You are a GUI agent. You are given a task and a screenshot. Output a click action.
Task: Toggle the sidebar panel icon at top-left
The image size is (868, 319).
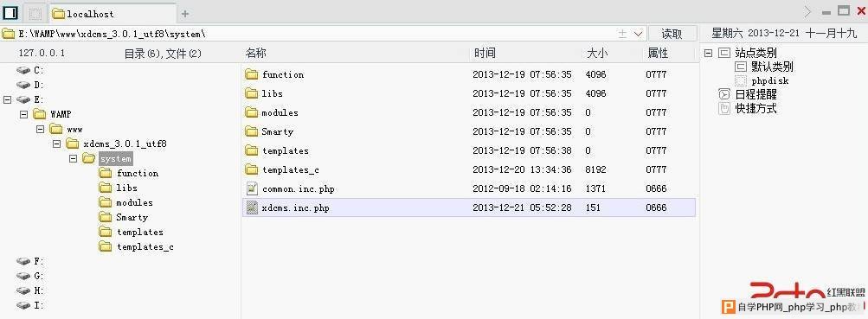tap(10, 12)
